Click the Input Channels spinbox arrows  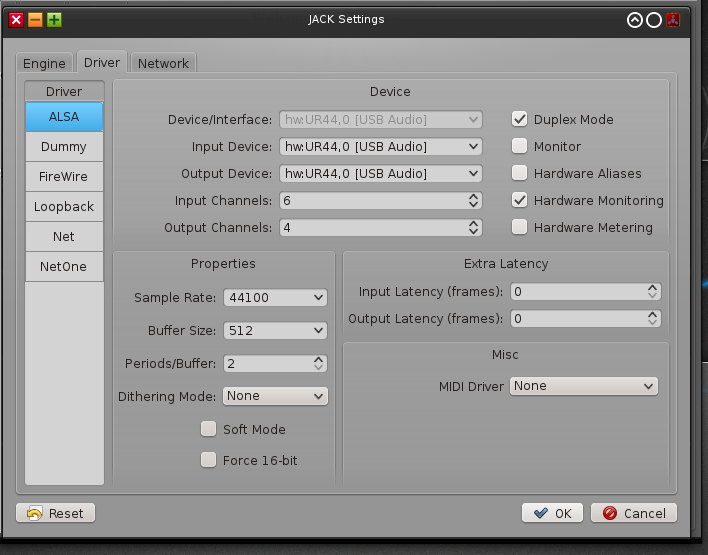click(x=474, y=200)
